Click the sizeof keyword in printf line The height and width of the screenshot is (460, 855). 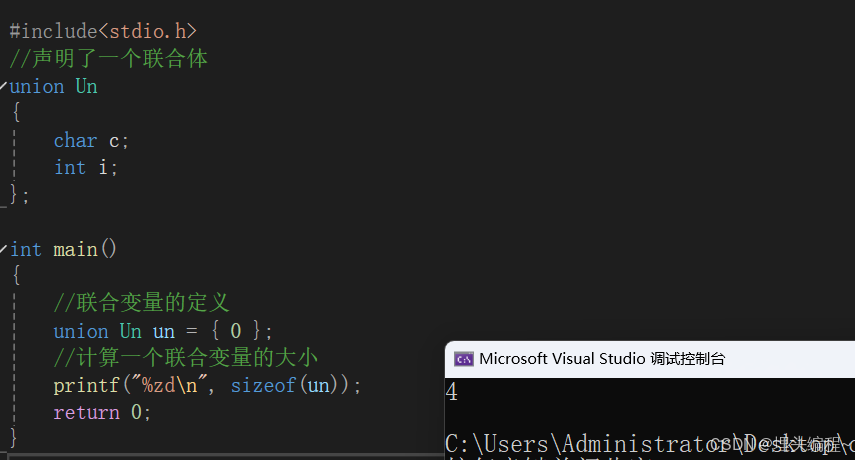click(263, 385)
